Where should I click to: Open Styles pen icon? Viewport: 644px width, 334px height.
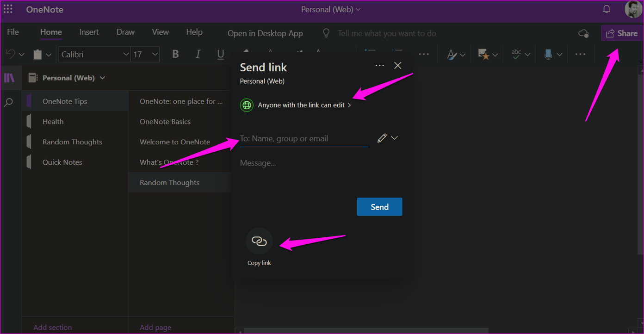(452, 55)
